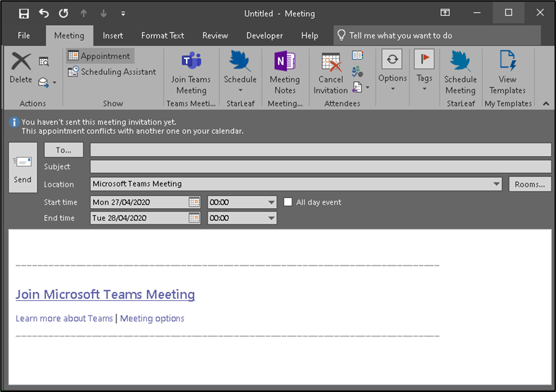Click the End time date field
The image size is (556, 392).
click(x=139, y=218)
